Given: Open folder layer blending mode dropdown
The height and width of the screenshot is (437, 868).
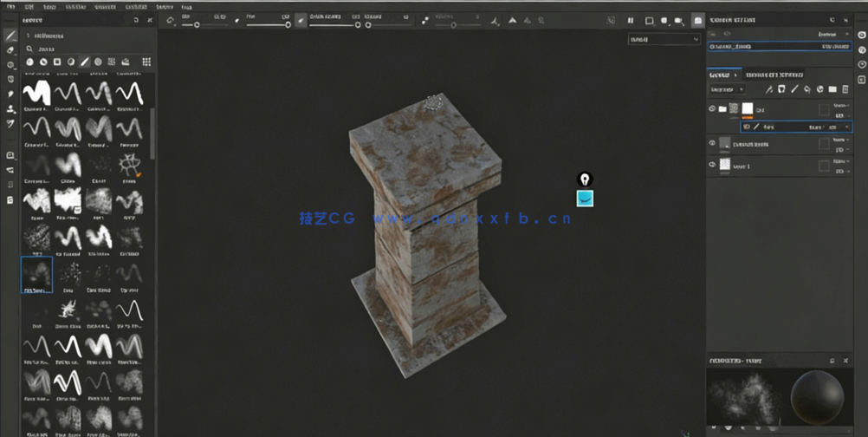Looking at the screenshot, I should pos(843,105).
